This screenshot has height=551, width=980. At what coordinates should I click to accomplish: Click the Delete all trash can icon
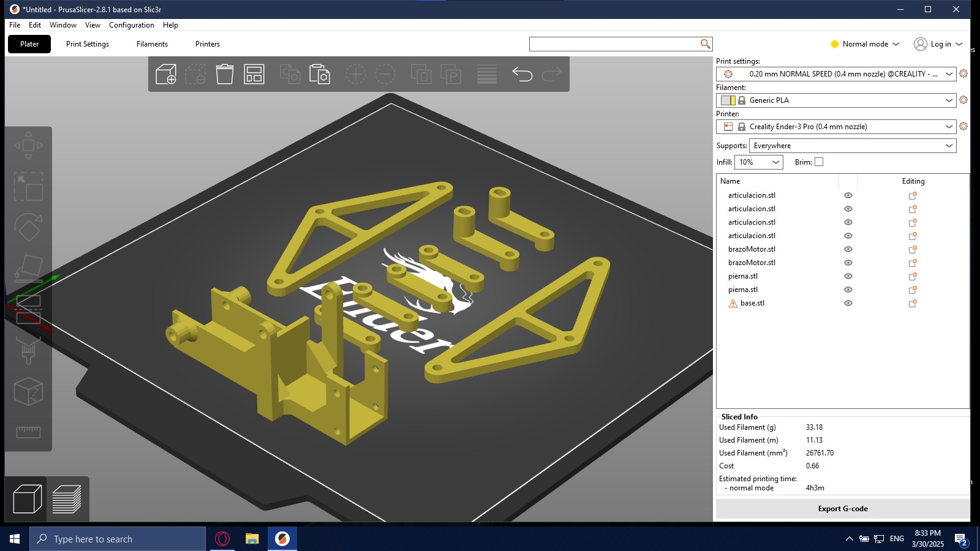pos(225,74)
